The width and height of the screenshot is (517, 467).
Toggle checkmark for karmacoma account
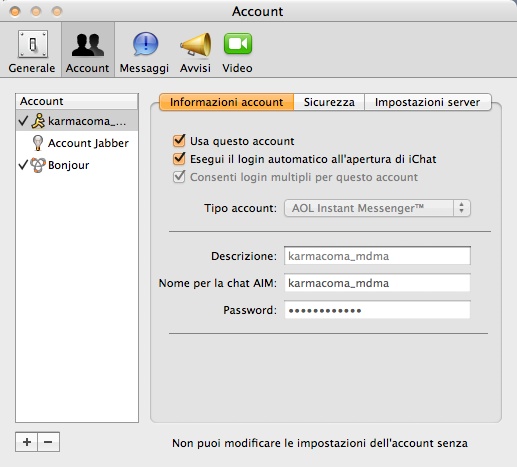click(23, 121)
